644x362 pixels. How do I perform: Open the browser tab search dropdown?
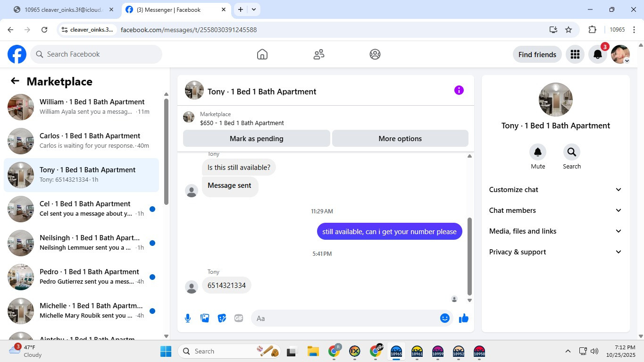tap(254, 9)
